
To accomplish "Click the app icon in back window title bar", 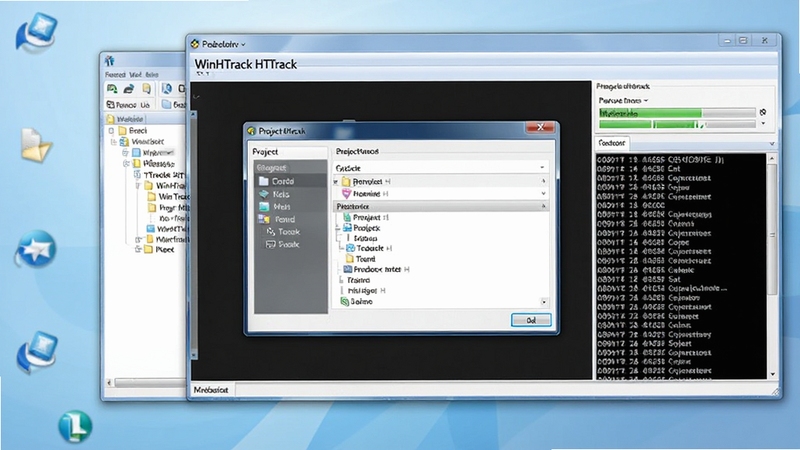I will tap(109, 61).
